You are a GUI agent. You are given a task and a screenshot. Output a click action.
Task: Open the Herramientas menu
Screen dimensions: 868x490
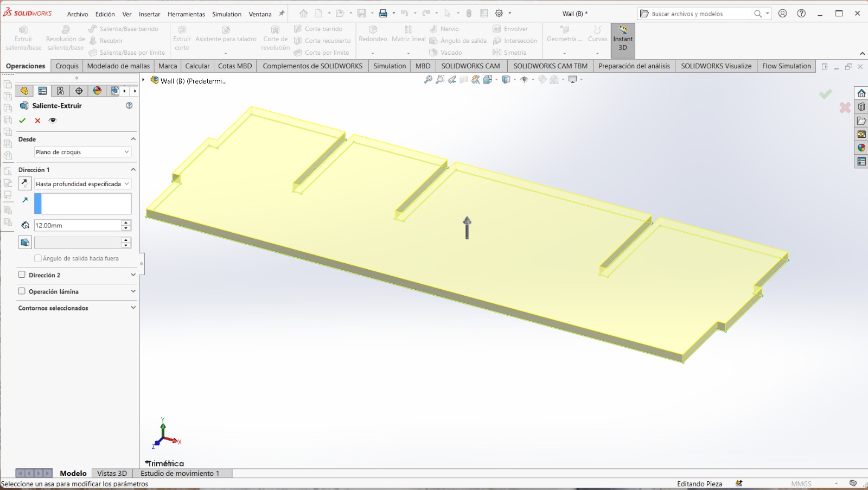[186, 14]
